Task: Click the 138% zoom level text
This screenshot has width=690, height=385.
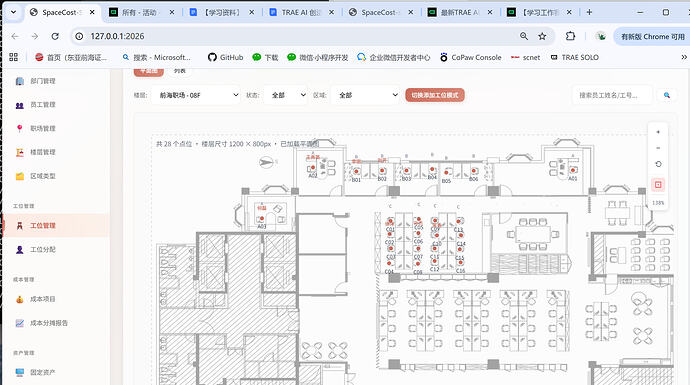Action: [658, 203]
